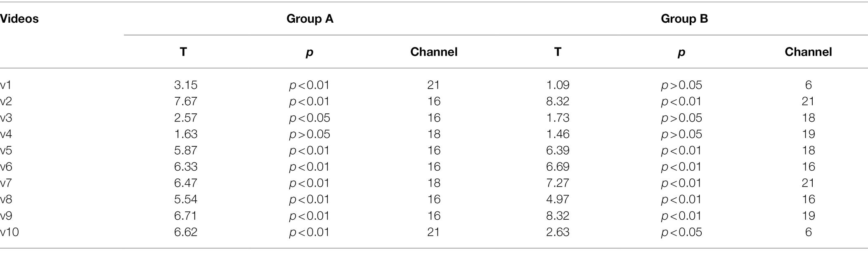The height and width of the screenshot is (256, 868).
Task: Select Group A T value 7.67
Action: 186,101
